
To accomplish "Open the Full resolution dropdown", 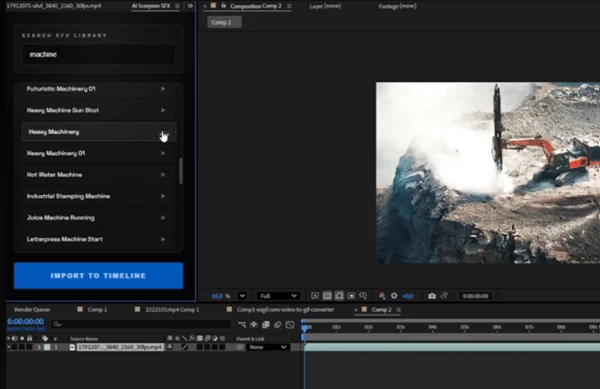I will [278, 296].
